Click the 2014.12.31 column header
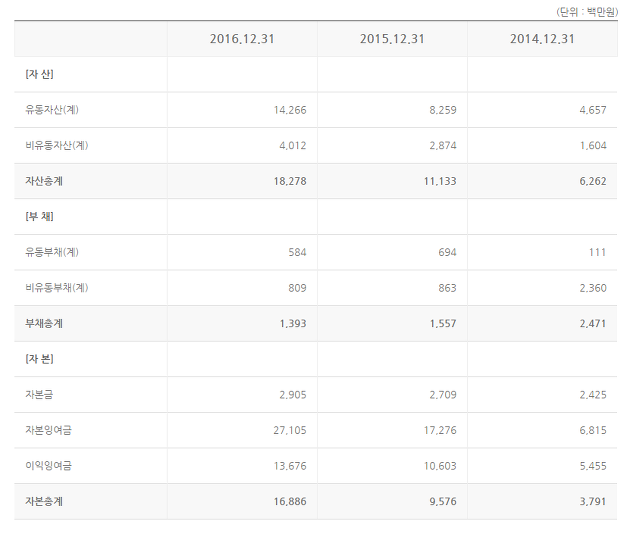This screenshot has height=540, width=630. point(542,39)
